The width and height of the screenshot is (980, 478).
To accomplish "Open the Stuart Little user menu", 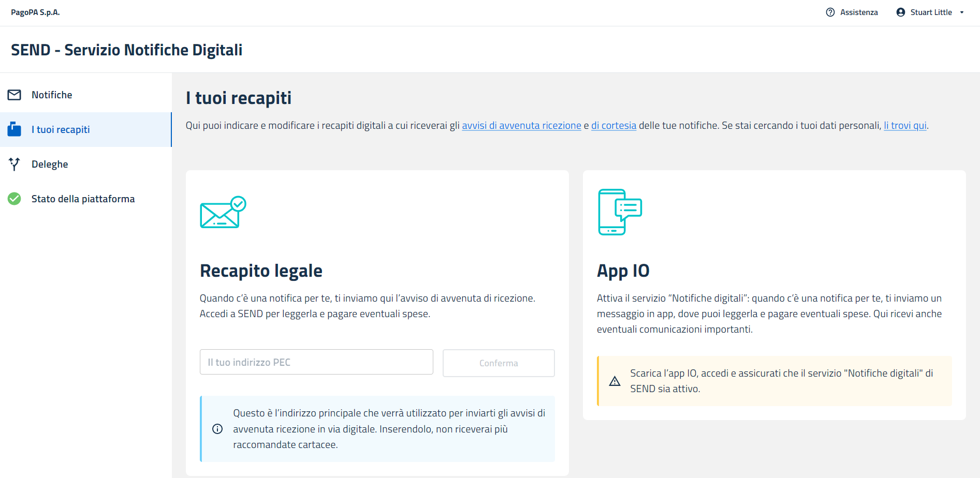I will point(931,12).
